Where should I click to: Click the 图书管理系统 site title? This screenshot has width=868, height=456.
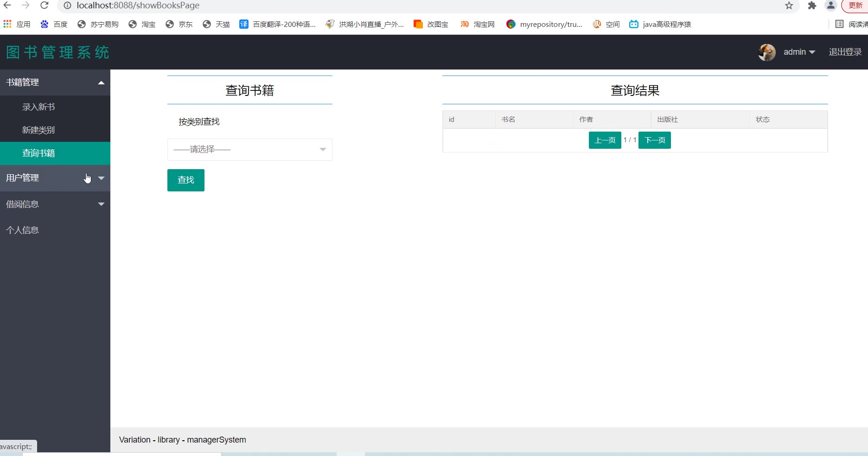click(x=58, y=52)
